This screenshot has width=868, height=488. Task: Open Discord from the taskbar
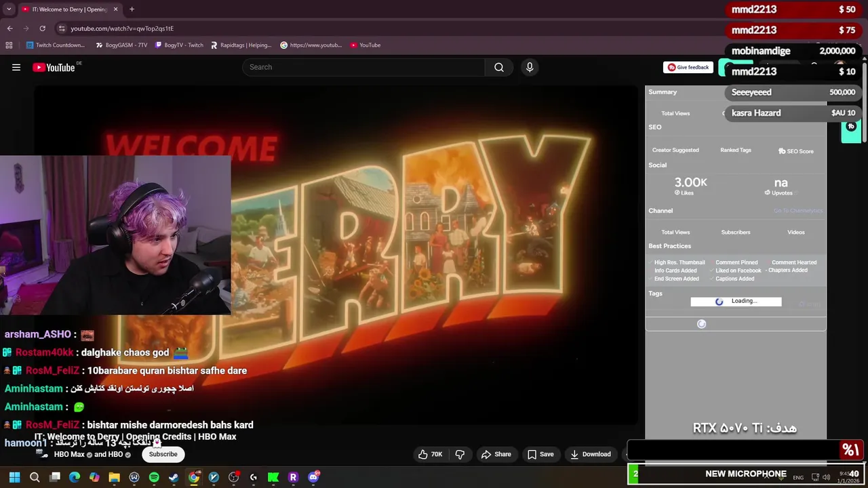click(x=313, y=477)
